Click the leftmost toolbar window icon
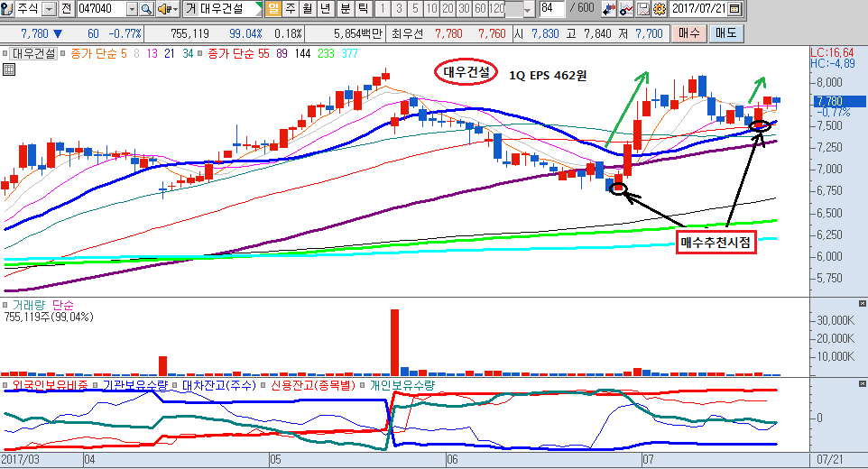Image resolution: width=868 pixels, height=469 pixels. coord(6,9)
